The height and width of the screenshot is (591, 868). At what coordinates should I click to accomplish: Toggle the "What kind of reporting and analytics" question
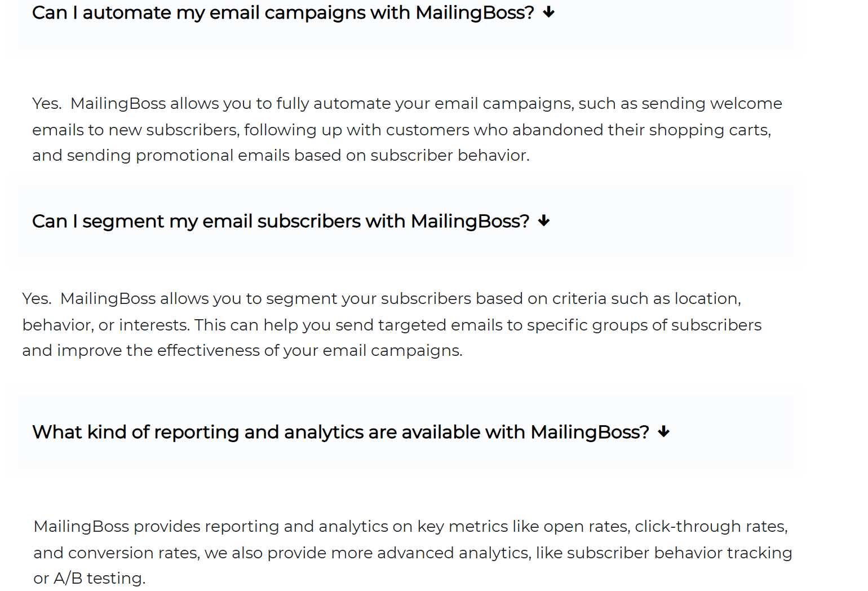click(x=340, y=432)
